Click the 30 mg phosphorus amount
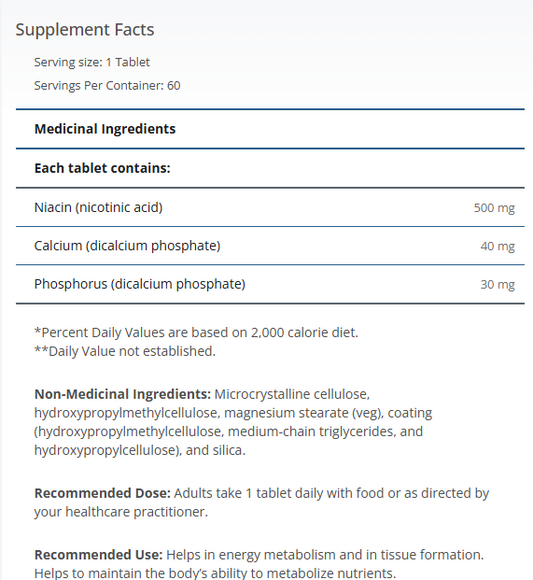 [x=497, y=284]
